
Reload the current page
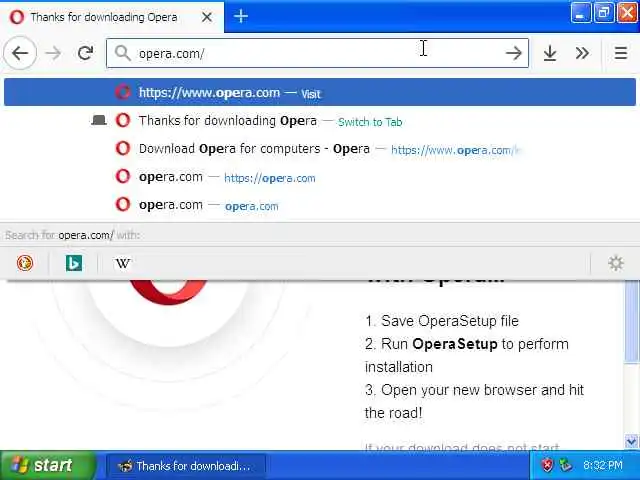[85, 53]
